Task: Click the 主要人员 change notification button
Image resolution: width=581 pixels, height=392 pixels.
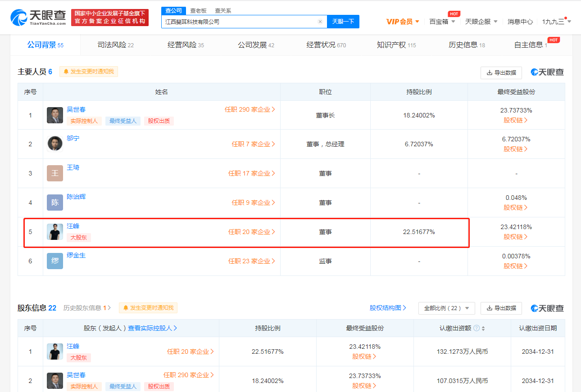Action: point(89,72)
